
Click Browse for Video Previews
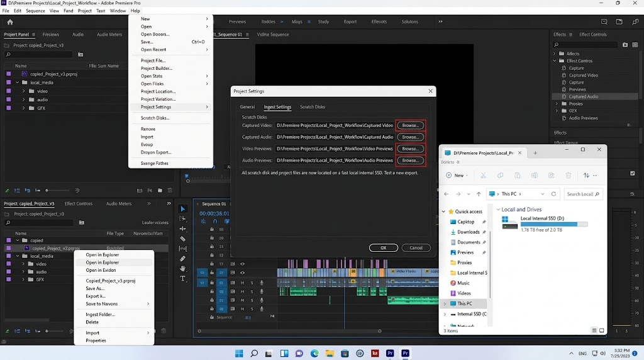410,149
